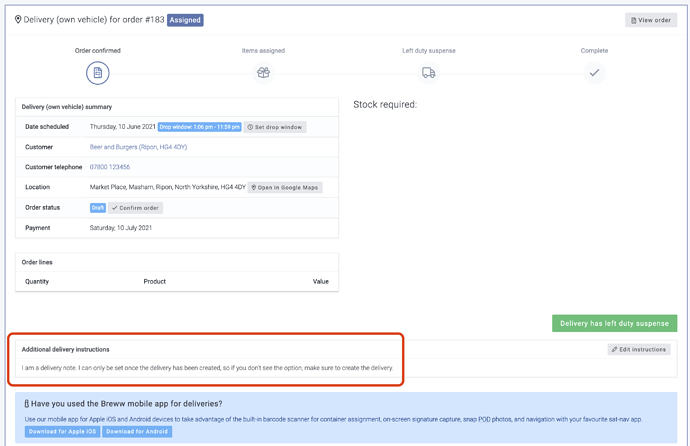Click Set drop window button
The height and width of the screenshot is (446, 690).
coord(275,127)
